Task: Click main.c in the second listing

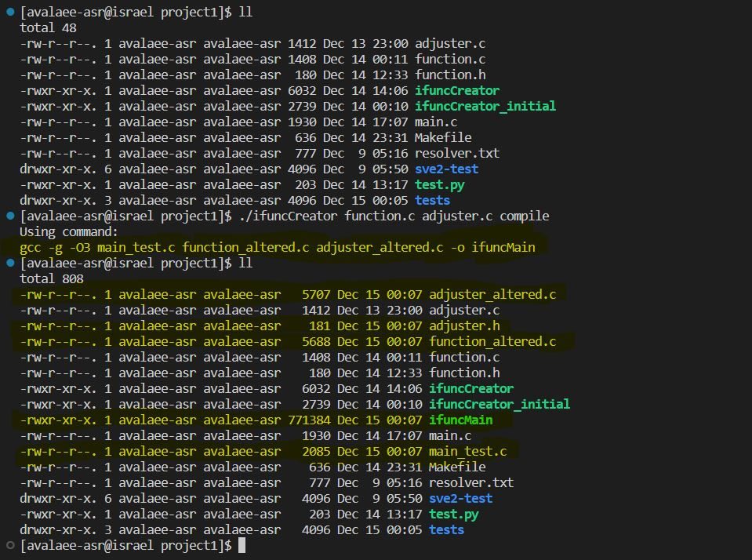Action: coord(450,436)
